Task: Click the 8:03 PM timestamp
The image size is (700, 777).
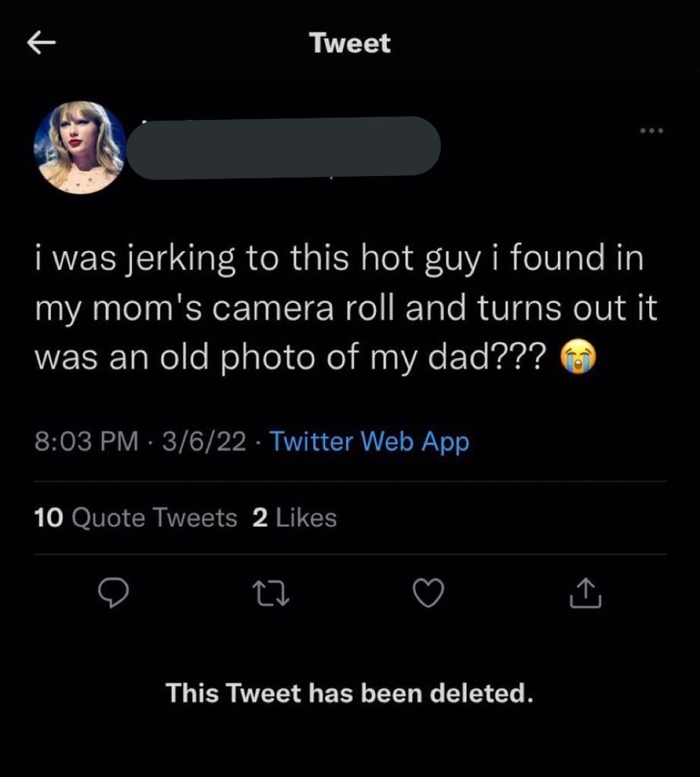Action: point(87,441)
